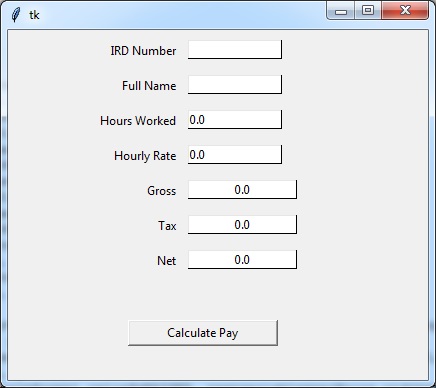
Task: Maximize the tk window
Action: [x=368, y=11]
